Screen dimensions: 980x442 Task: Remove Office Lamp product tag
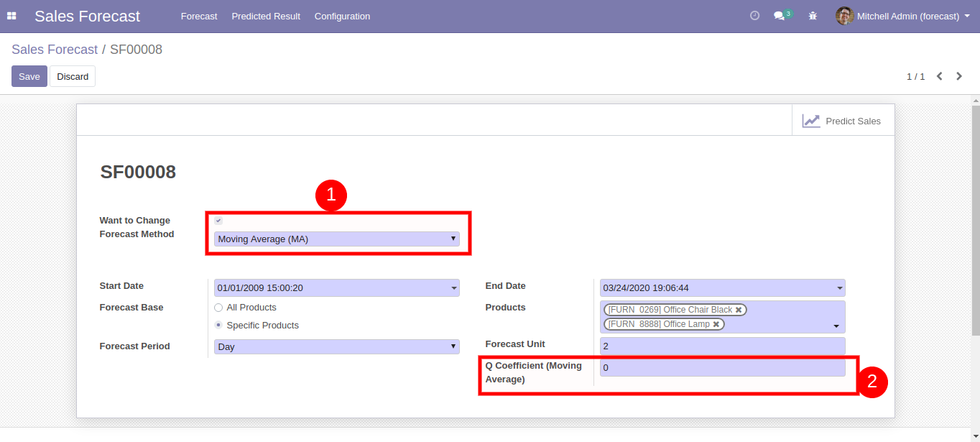click(x=716, y=324)
